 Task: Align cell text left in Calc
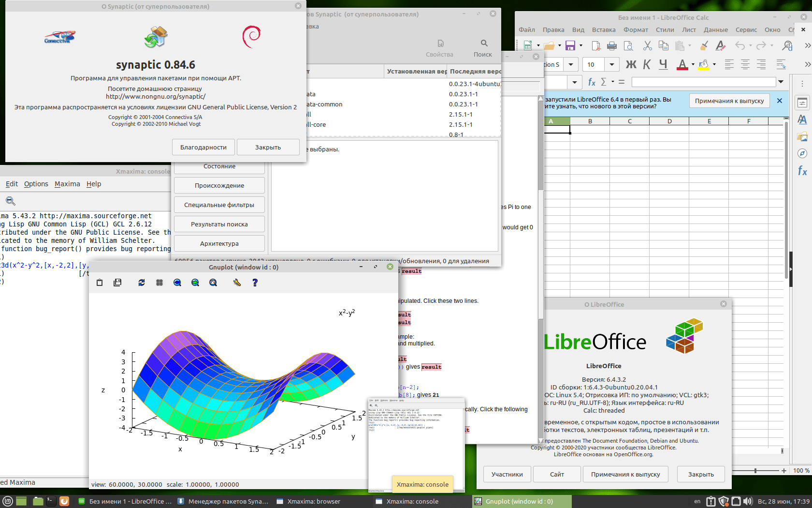click(729, 64)
